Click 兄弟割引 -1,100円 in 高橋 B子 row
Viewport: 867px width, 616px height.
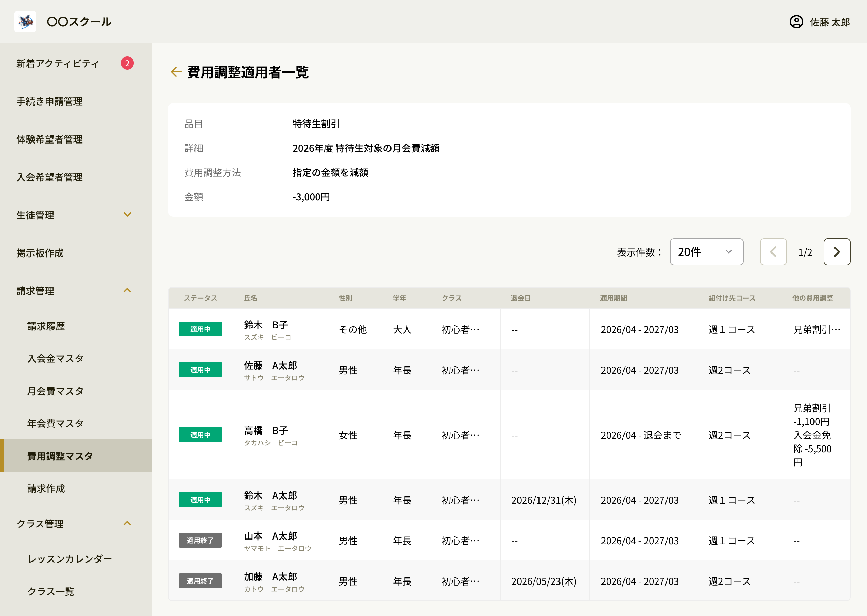coord(812,415)
